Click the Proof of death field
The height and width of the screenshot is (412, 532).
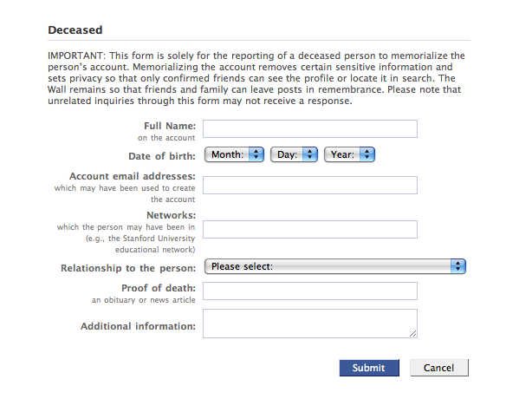[309, 291]
